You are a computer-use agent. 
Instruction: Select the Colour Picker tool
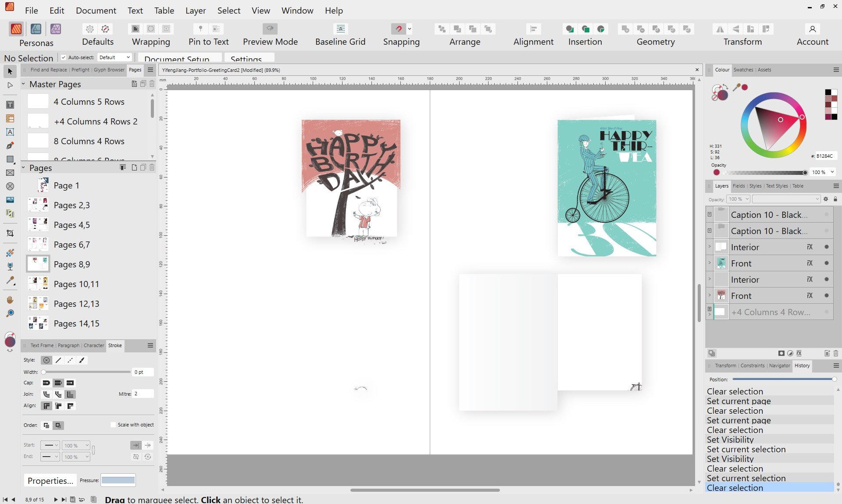[x=10, y=280]
